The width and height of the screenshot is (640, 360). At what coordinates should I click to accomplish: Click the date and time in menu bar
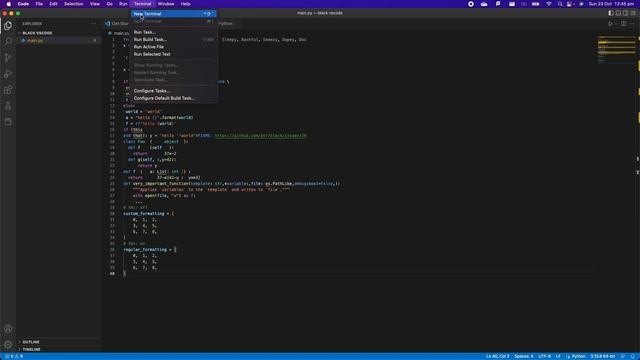tap(611, 4)
